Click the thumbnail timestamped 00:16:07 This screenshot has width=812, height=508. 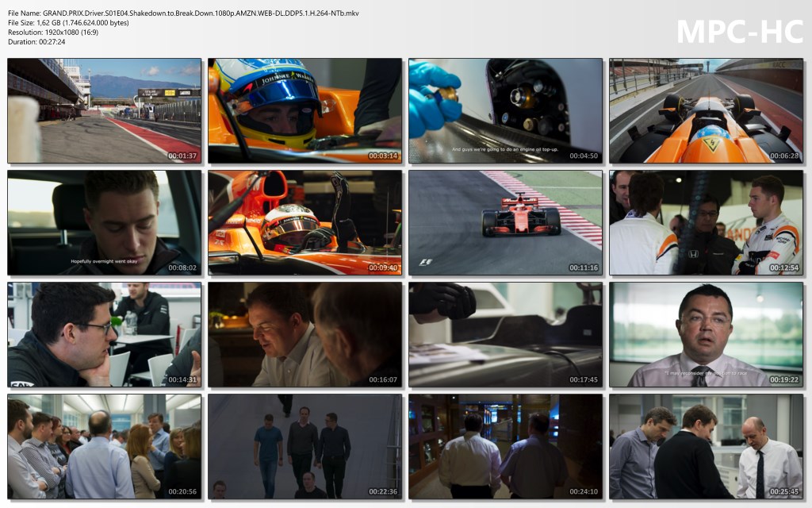click(304, 334)
